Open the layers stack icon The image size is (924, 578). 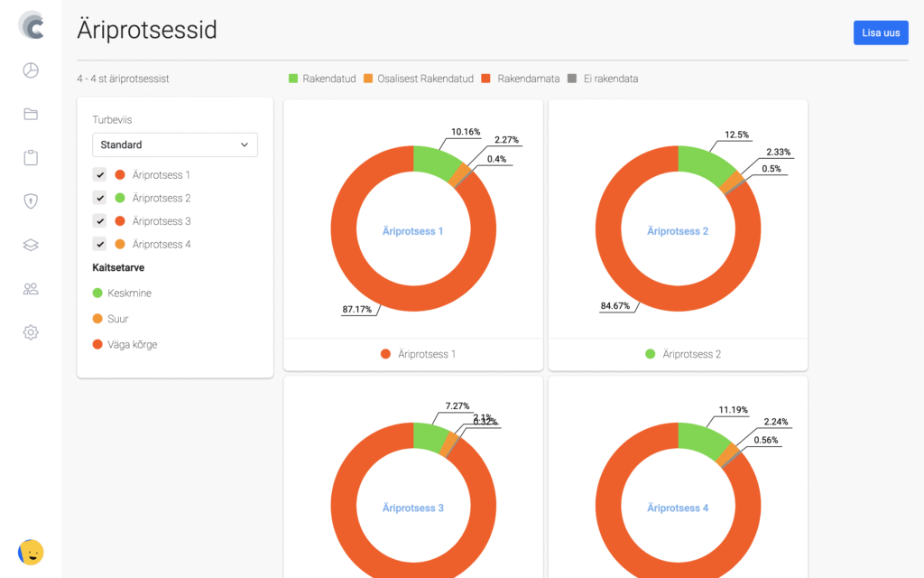pos(31,245)
